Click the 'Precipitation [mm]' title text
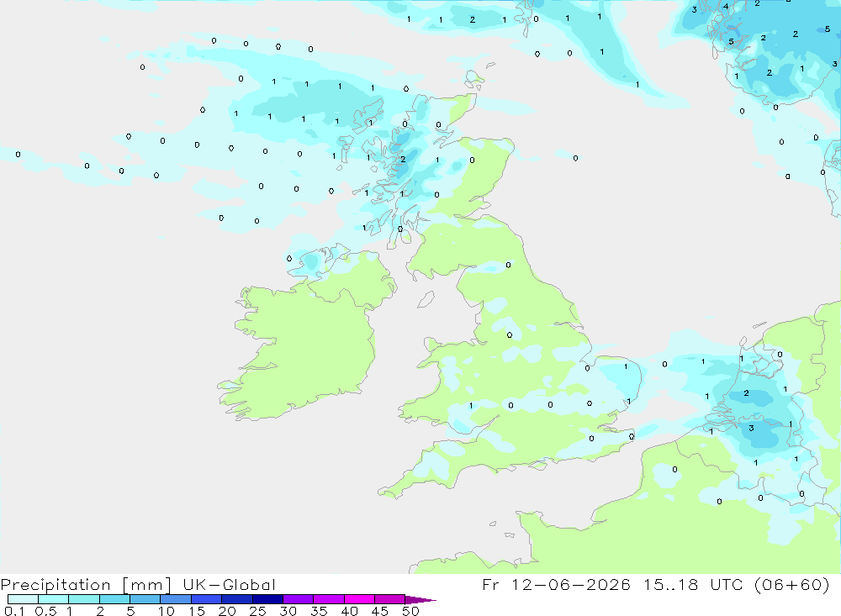 click(86, 585)
